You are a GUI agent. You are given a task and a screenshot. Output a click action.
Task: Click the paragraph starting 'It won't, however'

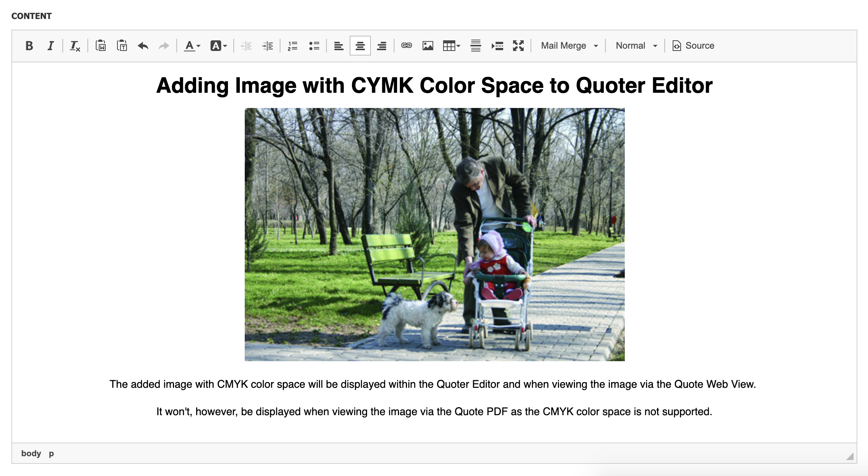pyautogui.click(x=434, y=412)
